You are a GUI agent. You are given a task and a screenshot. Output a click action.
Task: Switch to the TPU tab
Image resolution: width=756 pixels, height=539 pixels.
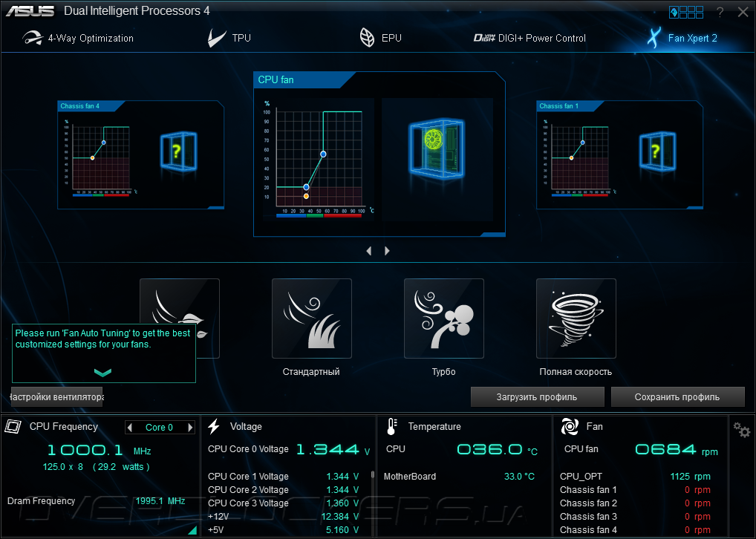[x=229, y=38]
